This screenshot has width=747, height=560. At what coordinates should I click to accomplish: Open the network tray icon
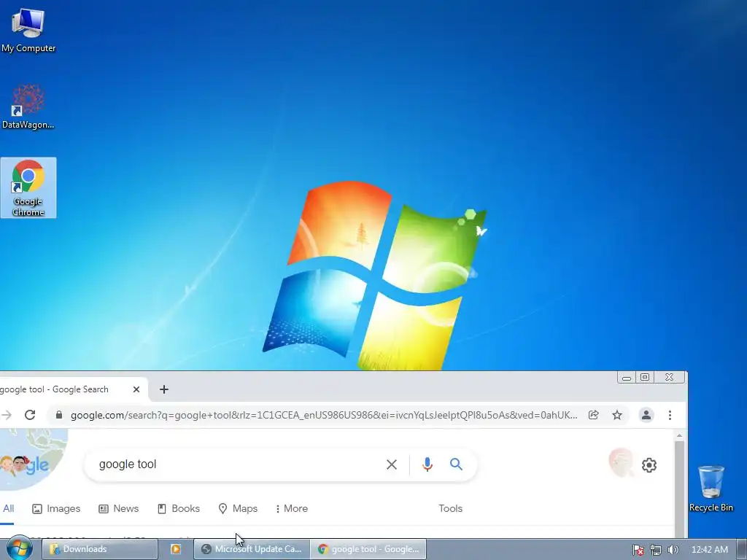[x=656, y=550]
